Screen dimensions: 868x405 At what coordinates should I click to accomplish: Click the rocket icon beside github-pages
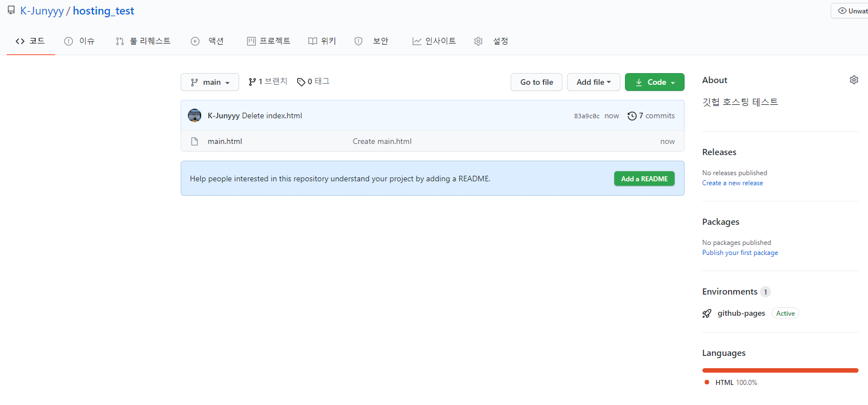point(707,314)
